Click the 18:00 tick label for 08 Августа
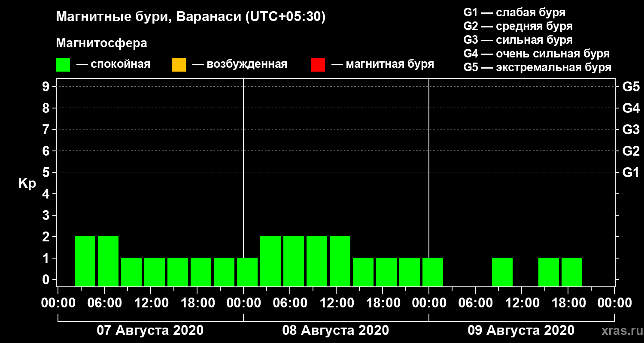Screen dimensions: 644x343 point(383,303)
